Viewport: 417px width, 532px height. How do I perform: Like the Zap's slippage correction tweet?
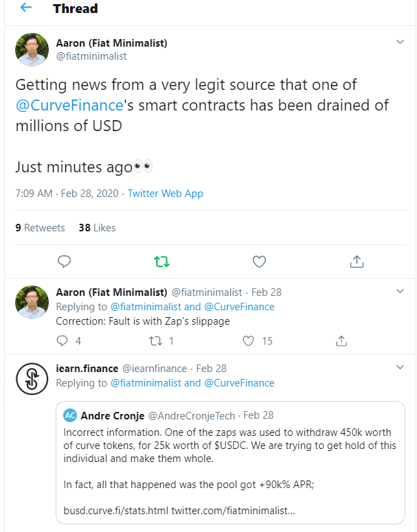[249, 340]
